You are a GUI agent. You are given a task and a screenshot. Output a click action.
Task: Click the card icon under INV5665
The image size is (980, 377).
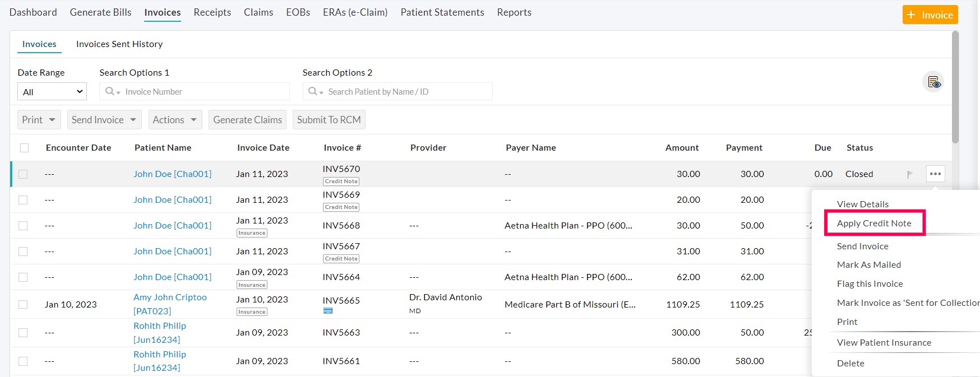pos(328,311)
